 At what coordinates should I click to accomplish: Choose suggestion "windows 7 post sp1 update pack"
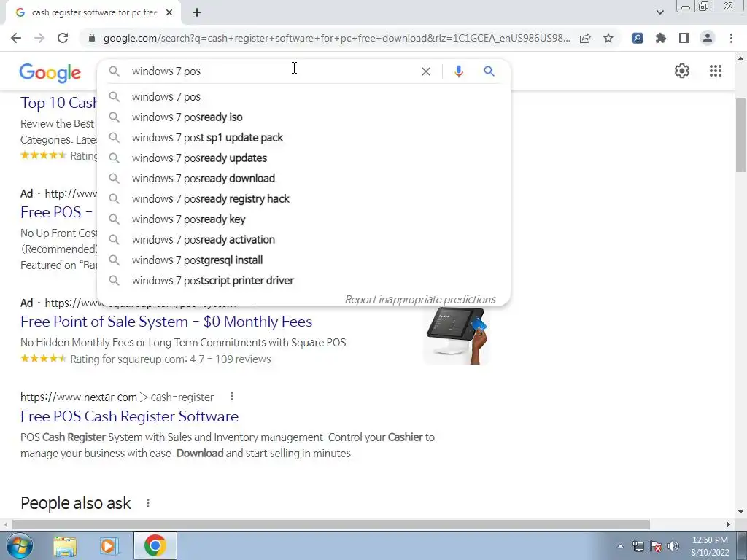pos(303,138)
